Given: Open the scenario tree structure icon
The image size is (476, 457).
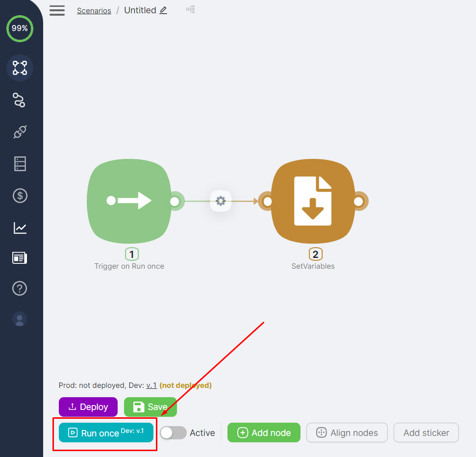Looking at the screenshot, I should (x=190, y=9).
